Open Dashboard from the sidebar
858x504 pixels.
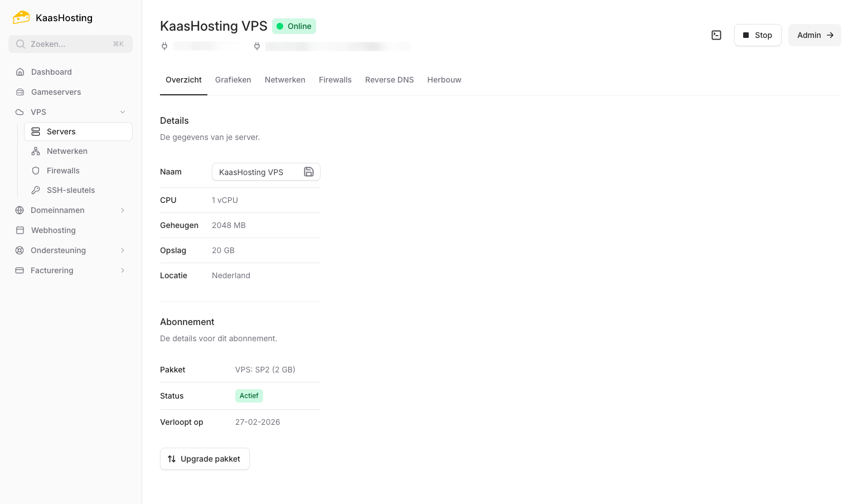pos(51,72)
